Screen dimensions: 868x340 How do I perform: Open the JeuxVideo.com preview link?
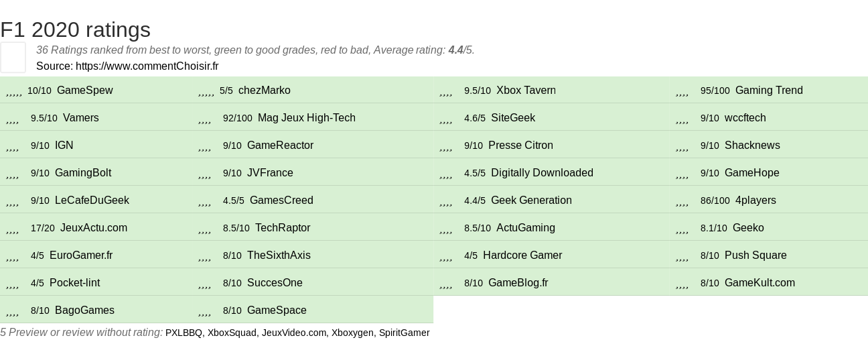point(294,333)
